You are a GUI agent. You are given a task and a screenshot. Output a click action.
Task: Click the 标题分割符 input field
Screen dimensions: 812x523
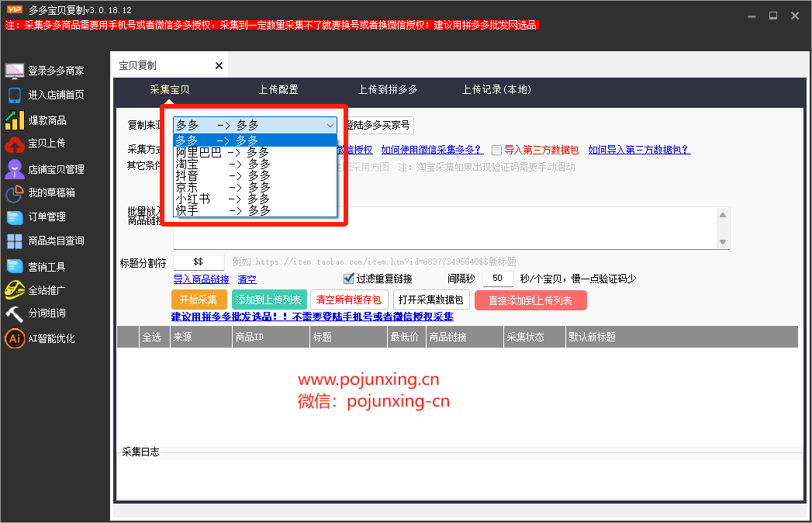point(199,262)
